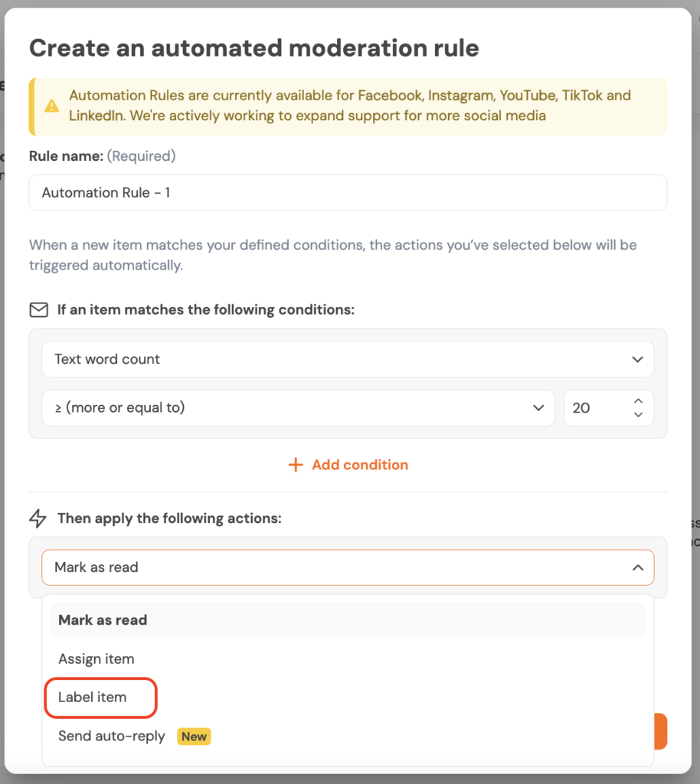Screen dimensions: 700x784
Task: Click the Add condition link
Action: point(359,465)
